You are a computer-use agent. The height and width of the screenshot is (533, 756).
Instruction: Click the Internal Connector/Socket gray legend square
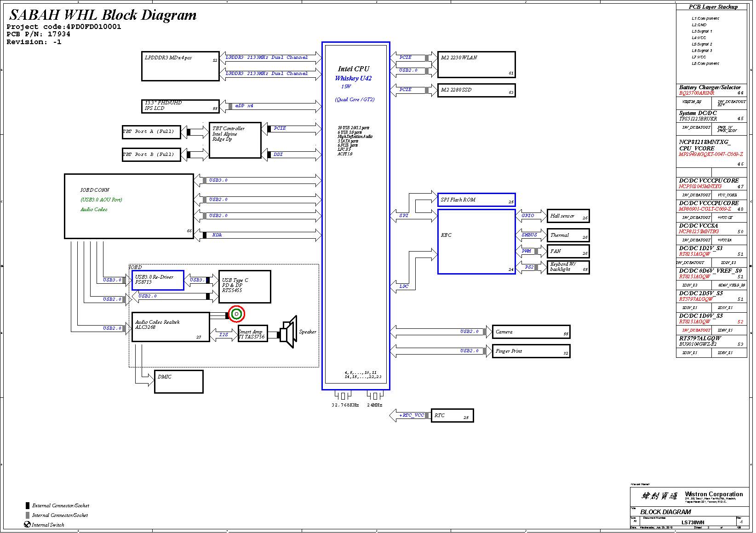[x=28, y=516]
